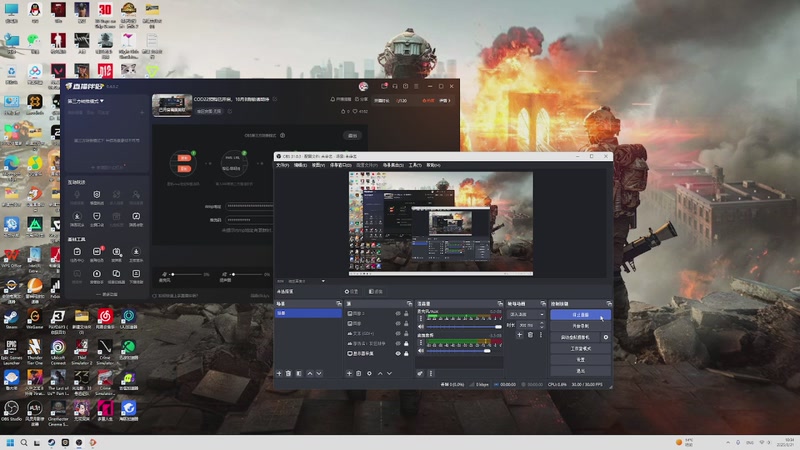Viewport: 800px width, 450px height.
Task: Open Windows Start button
Action: 10,442
